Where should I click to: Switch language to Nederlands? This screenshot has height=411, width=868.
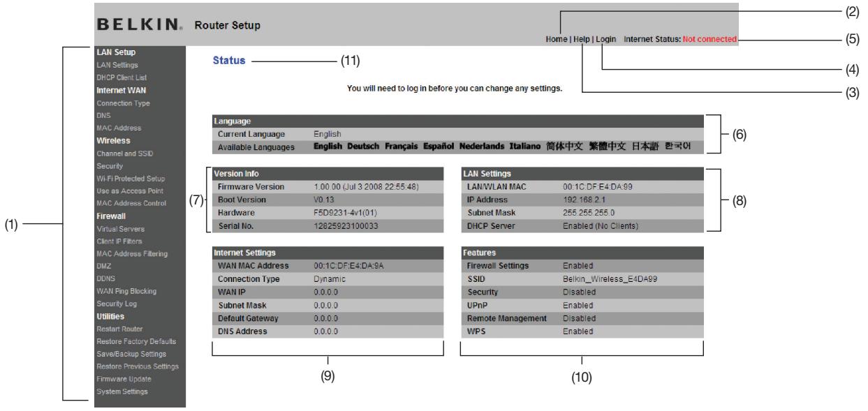click(x=483, y=147)
